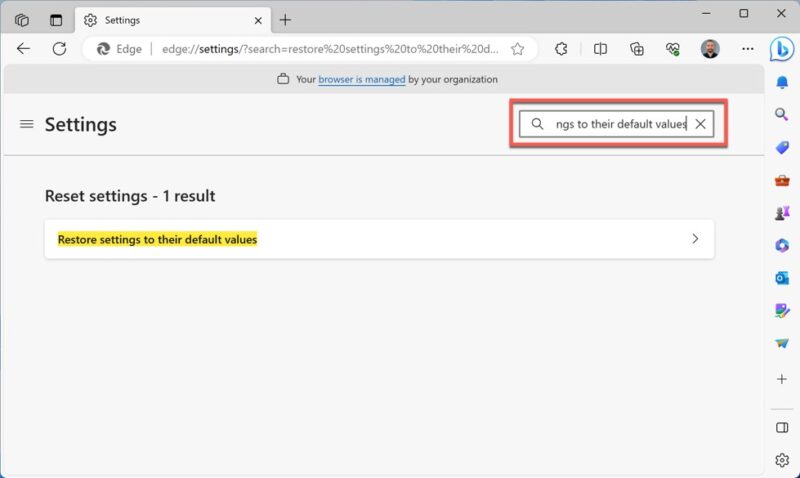Open sidebar Tools briefcase icon
Image resolution: width=800 pixels, height=478 pixels.
tap(782, 181)
